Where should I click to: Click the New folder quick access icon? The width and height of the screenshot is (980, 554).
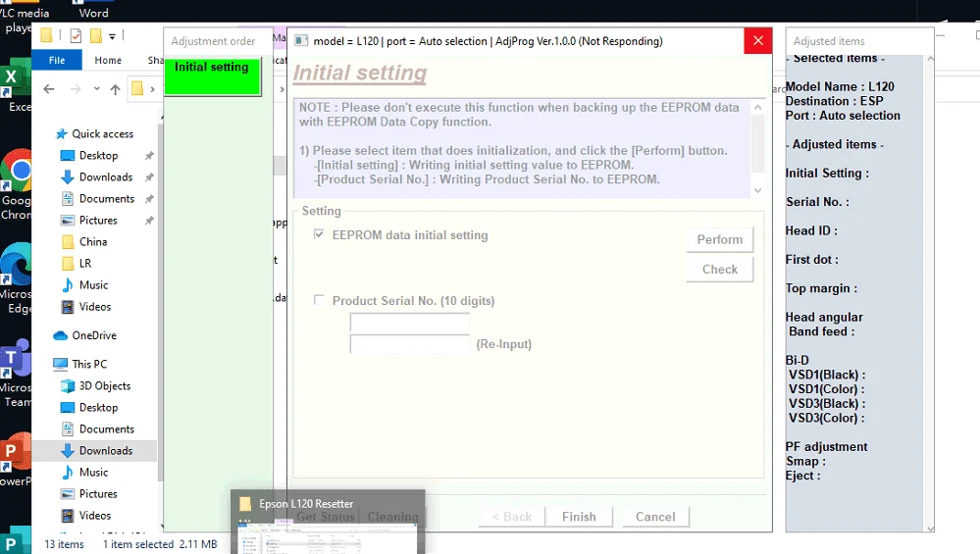pyautogui.click(x=95, y=35)
